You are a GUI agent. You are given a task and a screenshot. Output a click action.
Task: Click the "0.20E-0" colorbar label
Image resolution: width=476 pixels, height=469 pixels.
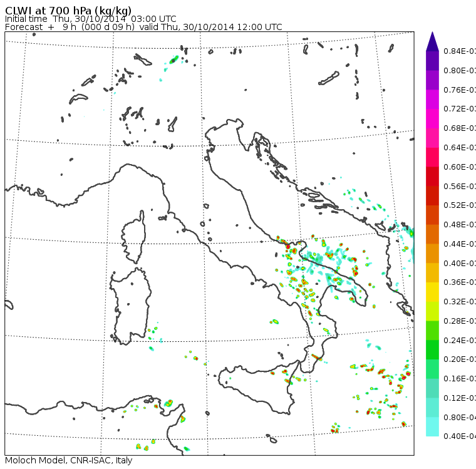coord(460,359)
